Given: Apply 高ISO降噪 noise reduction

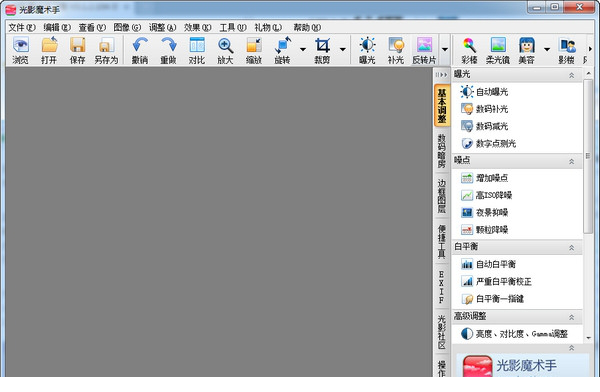Looking at the screenshot, I should coord(486,195).
